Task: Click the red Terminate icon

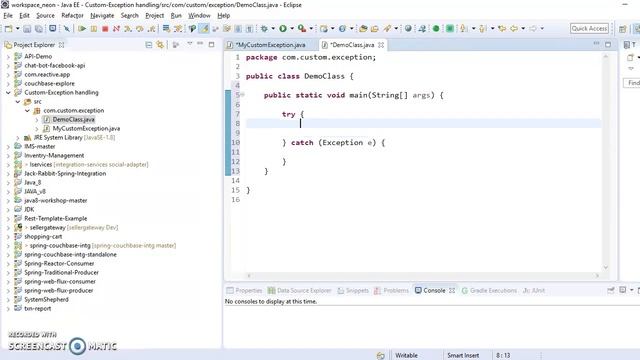Action: tap(105, 29)
